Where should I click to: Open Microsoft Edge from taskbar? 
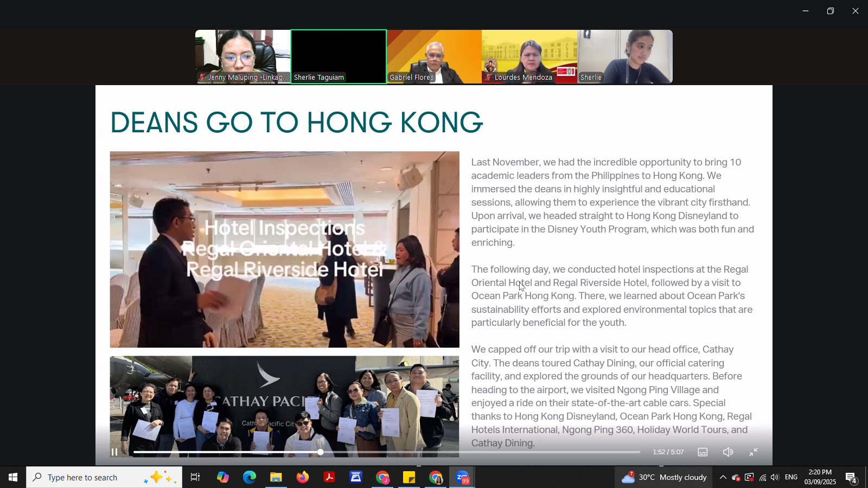[x=250, y=477]
